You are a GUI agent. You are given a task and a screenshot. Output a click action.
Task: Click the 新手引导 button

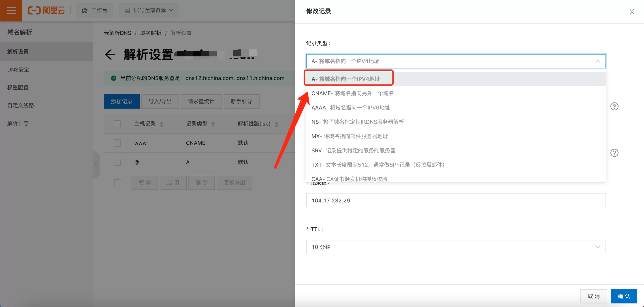pyautogui.click(x=241, y=101)
